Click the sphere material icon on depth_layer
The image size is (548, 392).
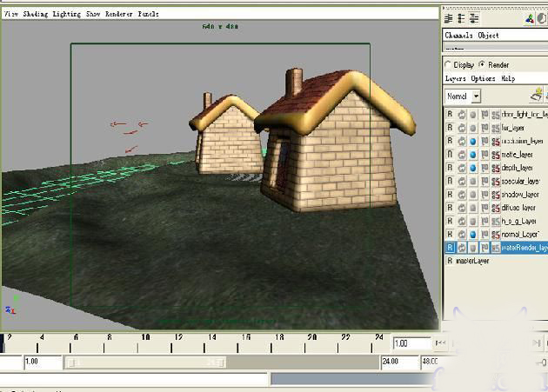point(472,168)
